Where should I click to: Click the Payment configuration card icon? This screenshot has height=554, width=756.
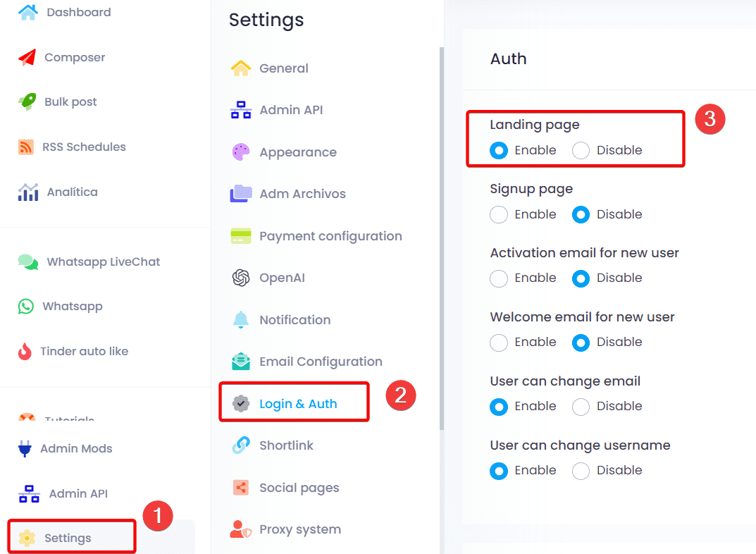(241, 236)
